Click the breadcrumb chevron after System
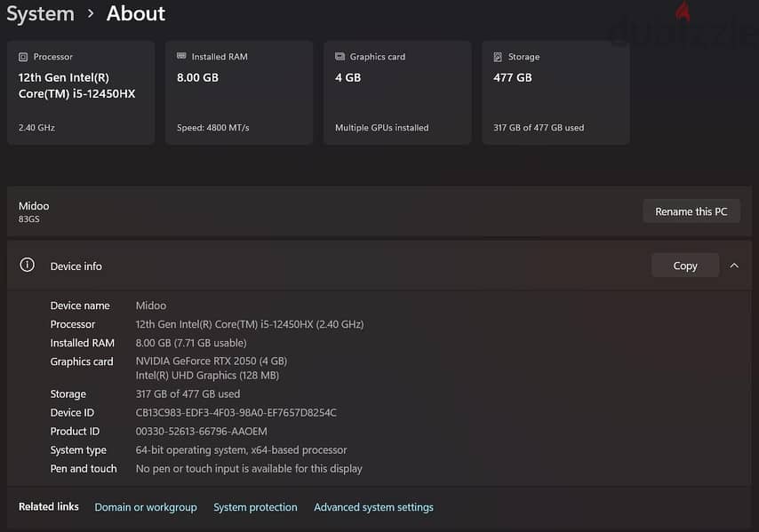The width and height of the screenshot is (759, 532). click(x=91, y=13)
